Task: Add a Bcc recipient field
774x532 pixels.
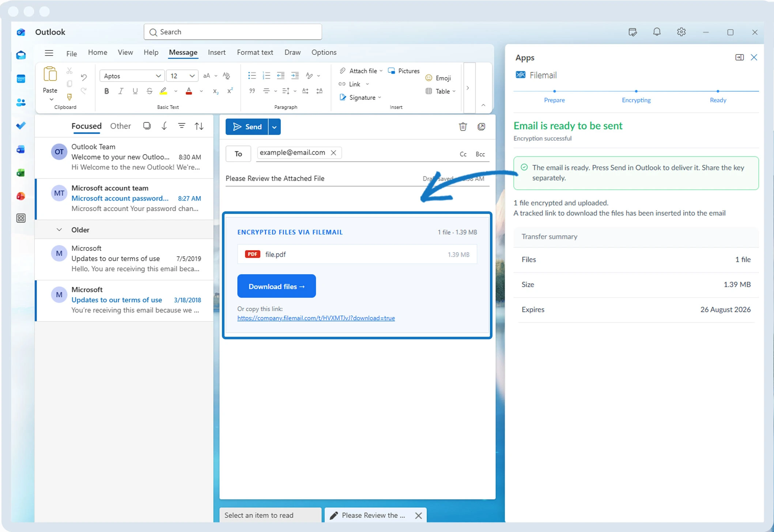Action: point(480,154)
